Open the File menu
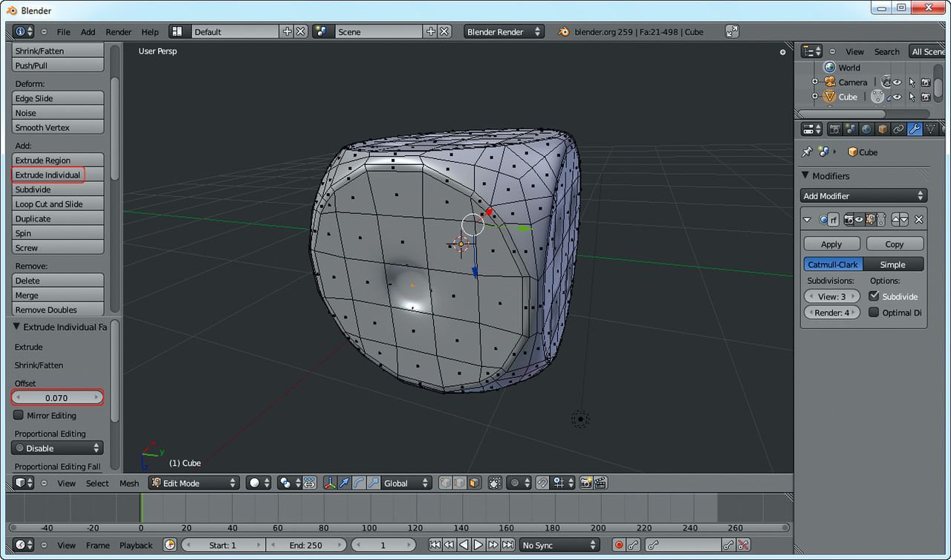The image size is (951, 560). point(64,32)
